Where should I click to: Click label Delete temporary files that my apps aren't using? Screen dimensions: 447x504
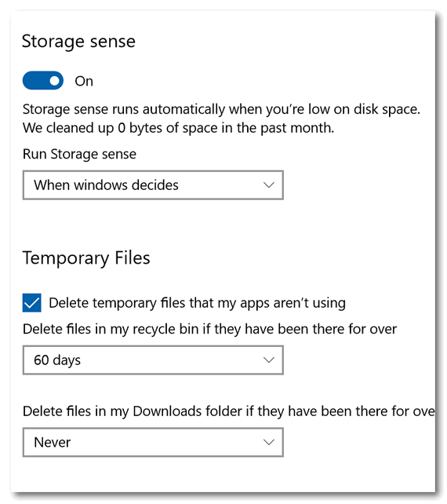coord(197,303)
